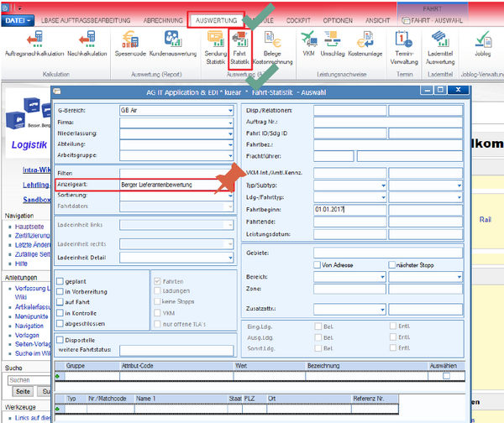Open Ladeeinheit Detail dropdown
The height and width of the screenshot is (423, 504).
[230, 258]
